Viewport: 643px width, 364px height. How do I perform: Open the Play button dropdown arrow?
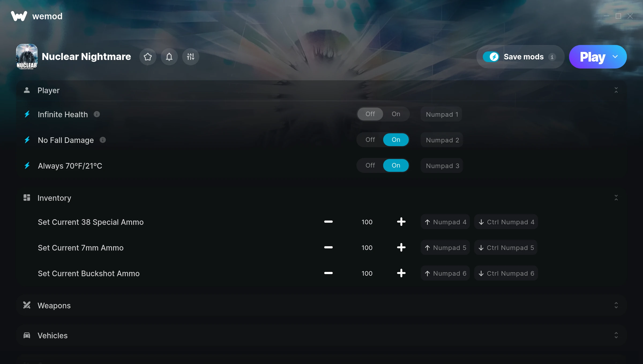point(615,57)
